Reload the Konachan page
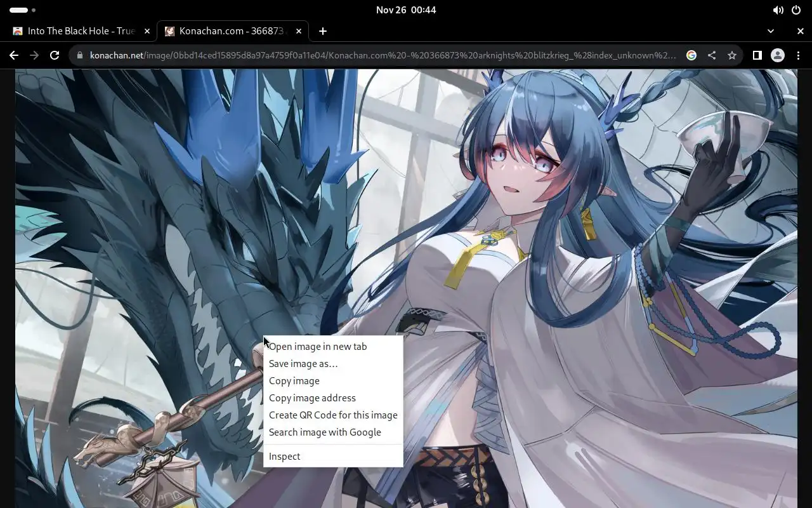The width and height of the screenshot is (812, 508). pyautogui.click(x=55, y=55)
